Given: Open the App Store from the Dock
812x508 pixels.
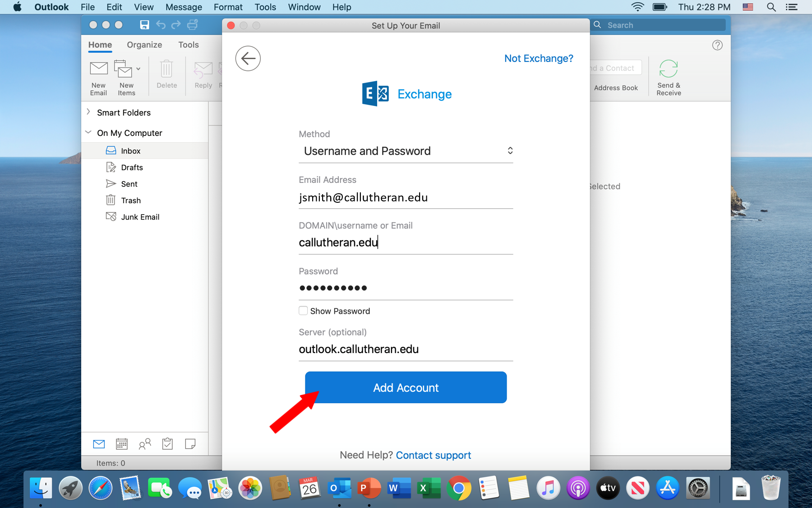Looking at the screenshot, I should pos(668,488).
